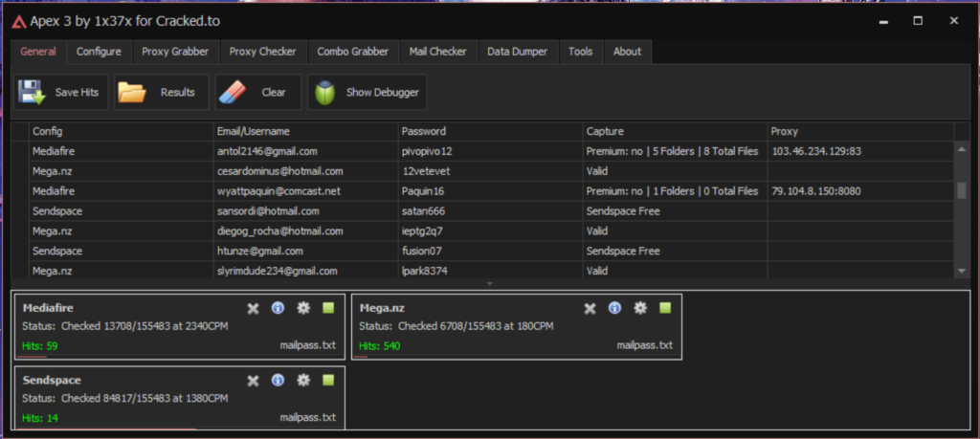Click the hits table scrollbar down arrow
This screenshot has height=439, width=980.
coord(962,271)
